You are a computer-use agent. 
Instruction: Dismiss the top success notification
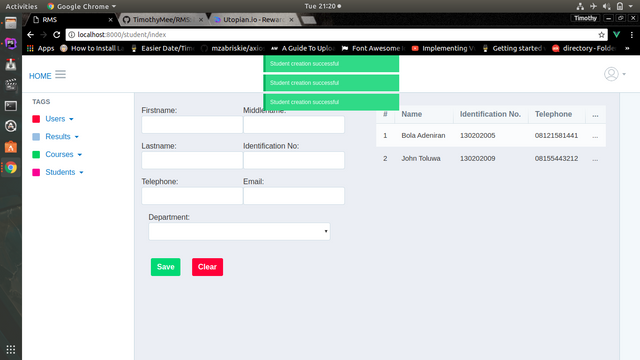point(331,64)
